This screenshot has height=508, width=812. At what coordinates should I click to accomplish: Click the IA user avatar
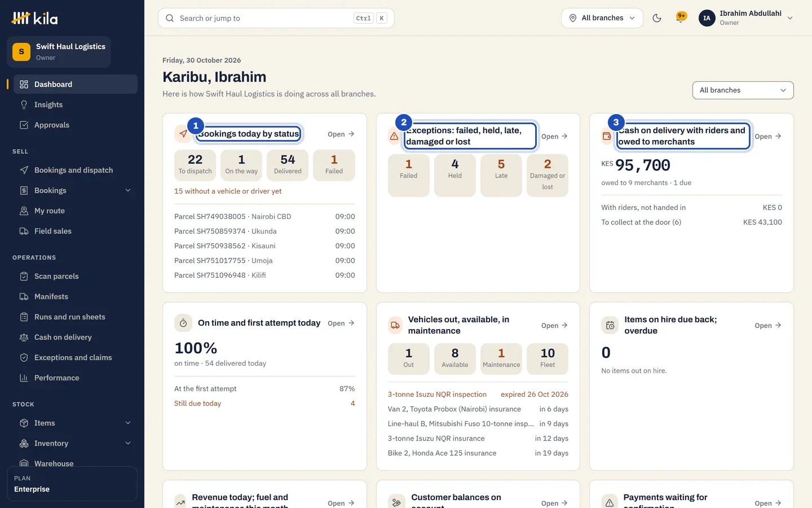pyautogui.click(x=707, y=18)
